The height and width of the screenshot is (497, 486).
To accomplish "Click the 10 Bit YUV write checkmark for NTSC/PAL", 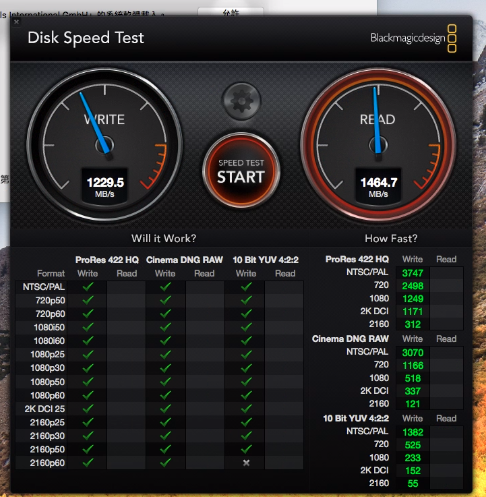I will (246, 286).
